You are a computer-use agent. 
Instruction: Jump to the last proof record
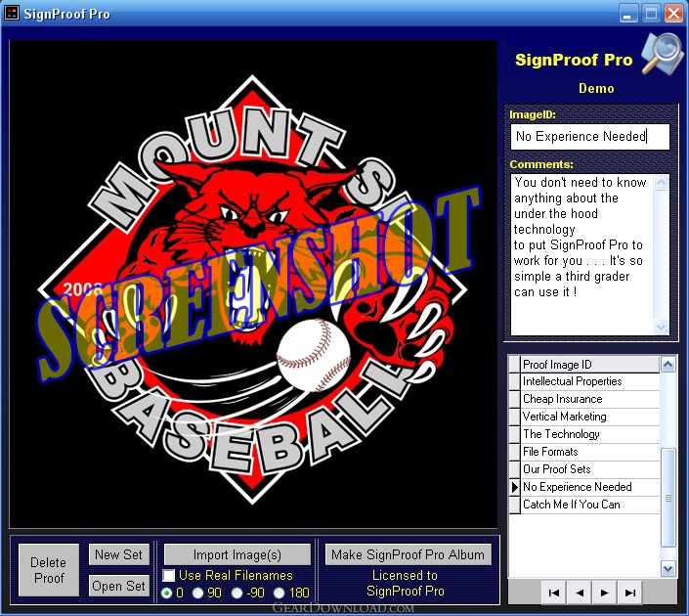tap(629, 593)
